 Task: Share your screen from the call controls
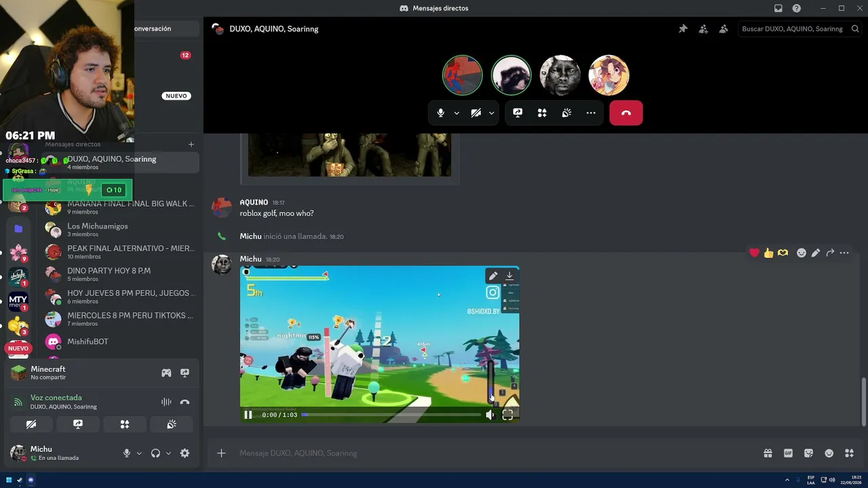coord(517,113)
